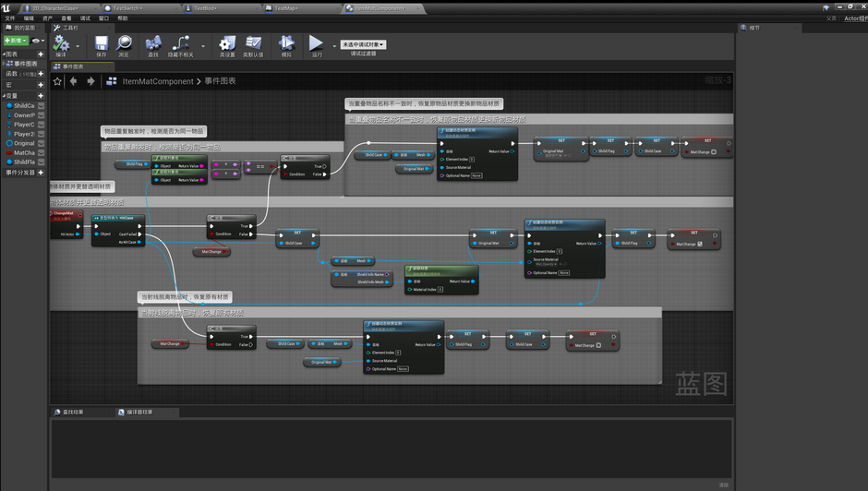Viewport: 868px width, 491px height.
Task: Add new graph with plus next to 图表
Action: coord(41,54)
